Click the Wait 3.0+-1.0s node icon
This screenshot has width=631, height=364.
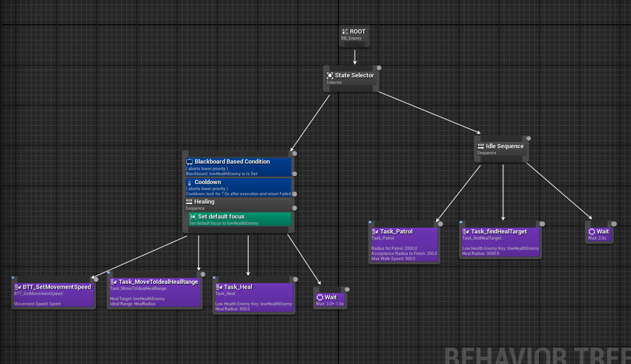point(320,297)
